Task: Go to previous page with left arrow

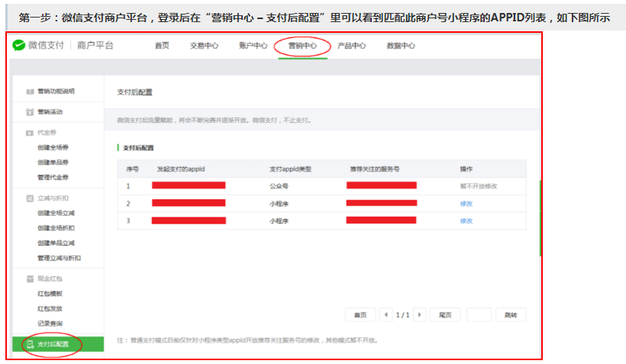Action: click(386, 315)
